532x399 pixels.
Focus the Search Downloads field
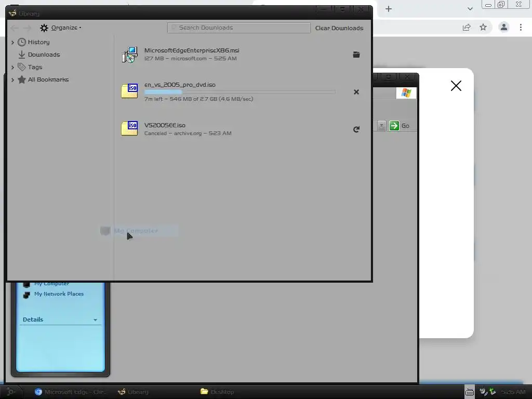[x=238, y=28]
